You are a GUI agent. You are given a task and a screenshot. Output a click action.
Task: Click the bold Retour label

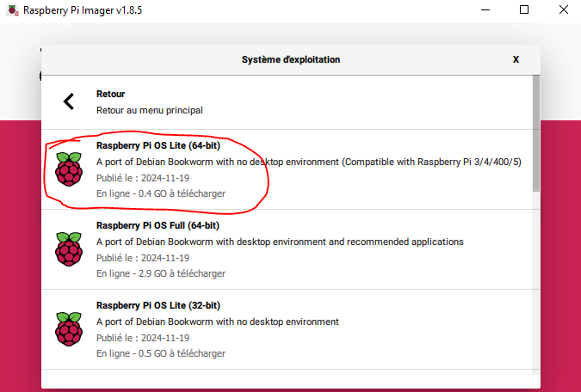point(110,94)
